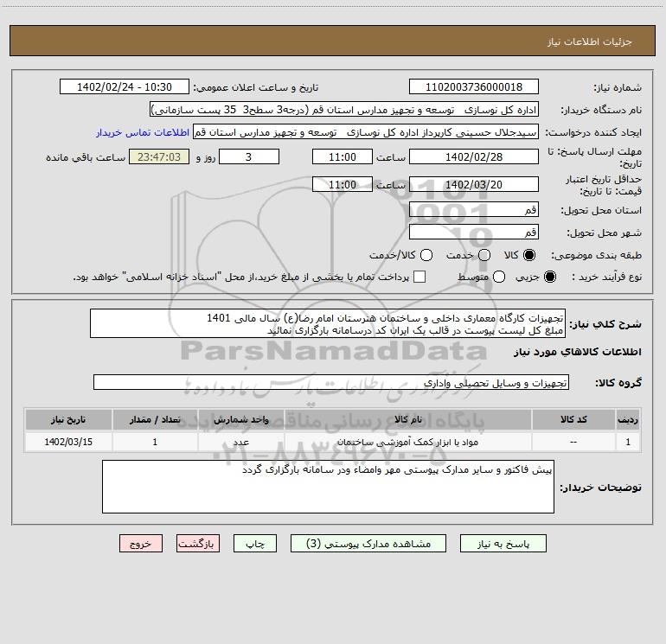The image size is (666, 644).
Task: Open مشاهده مدارک پیوستی (3) button
Action: click(x=368, y=544)
